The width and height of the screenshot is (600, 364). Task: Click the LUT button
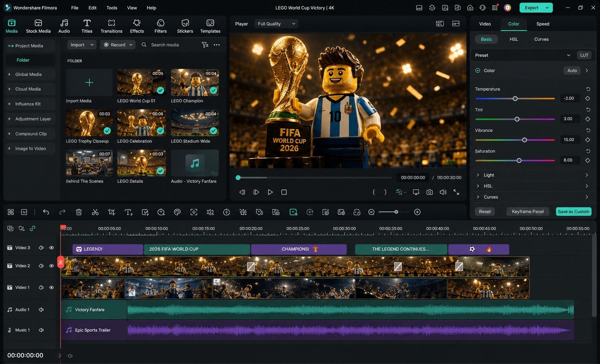click(584, 55)
